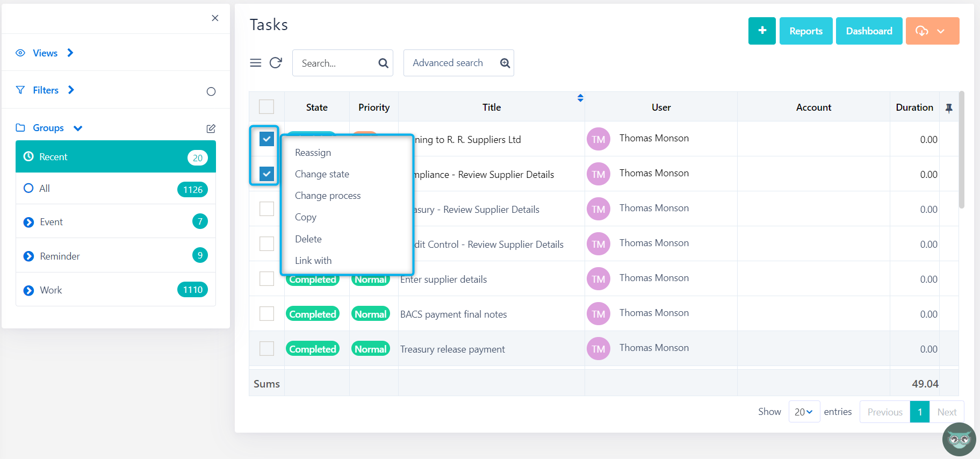Edit groups with pencil icon
980x459 pixels.
211,128
